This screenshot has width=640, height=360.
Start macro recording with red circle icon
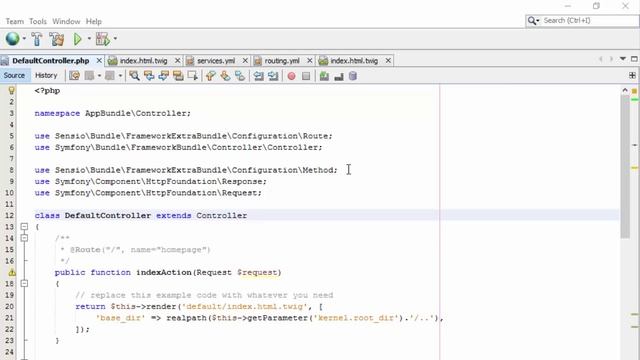pos(291,76)
